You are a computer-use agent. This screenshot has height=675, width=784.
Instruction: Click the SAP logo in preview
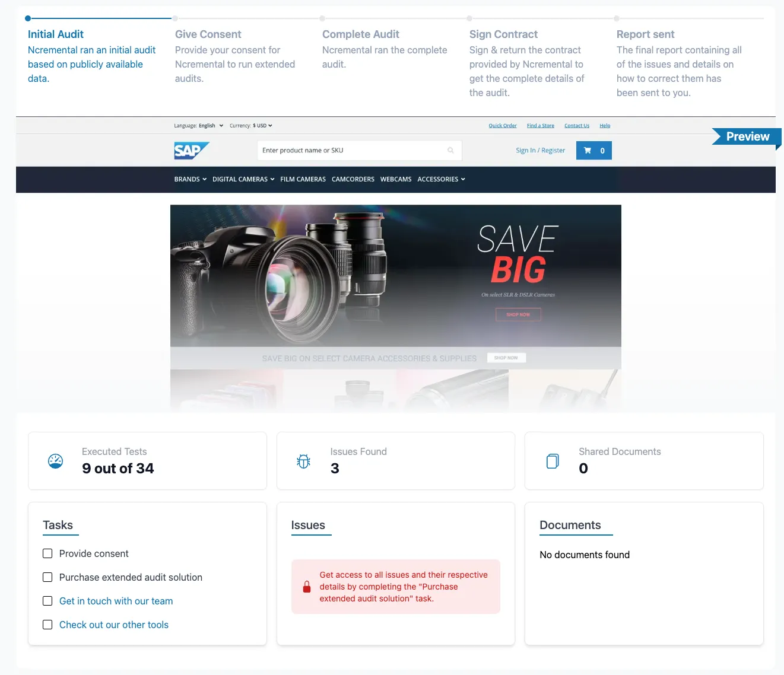tap(191, 151)
